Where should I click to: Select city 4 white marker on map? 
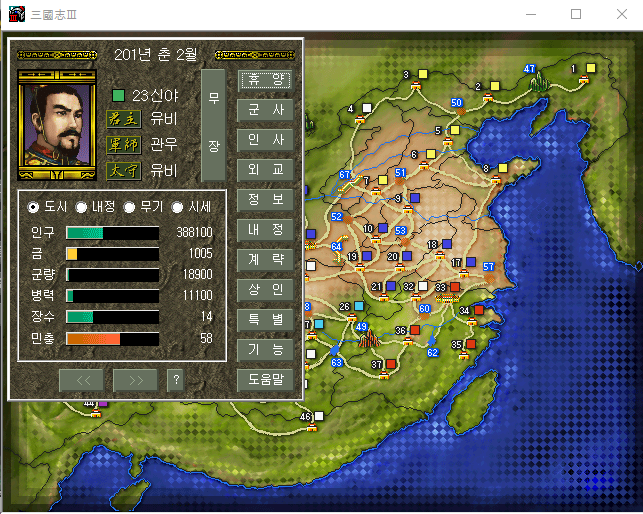(x=367, y=108)
